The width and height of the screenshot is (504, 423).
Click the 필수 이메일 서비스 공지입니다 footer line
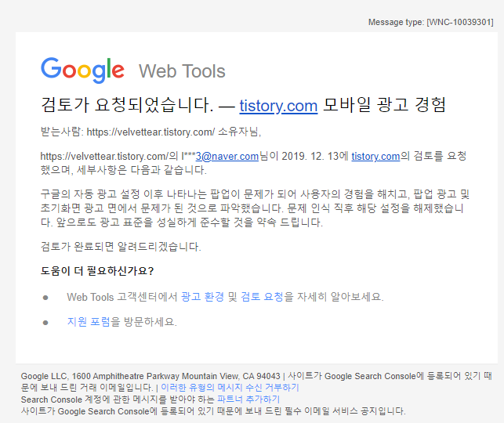[213, 411]
